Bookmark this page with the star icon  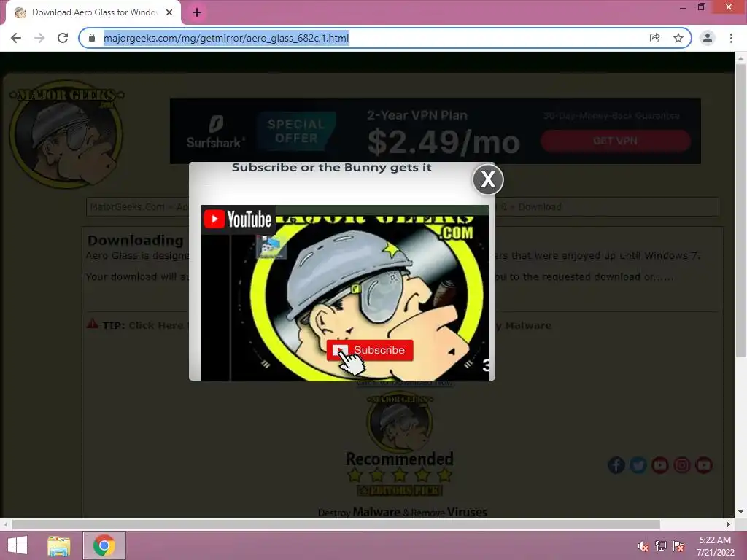(678, 38)
